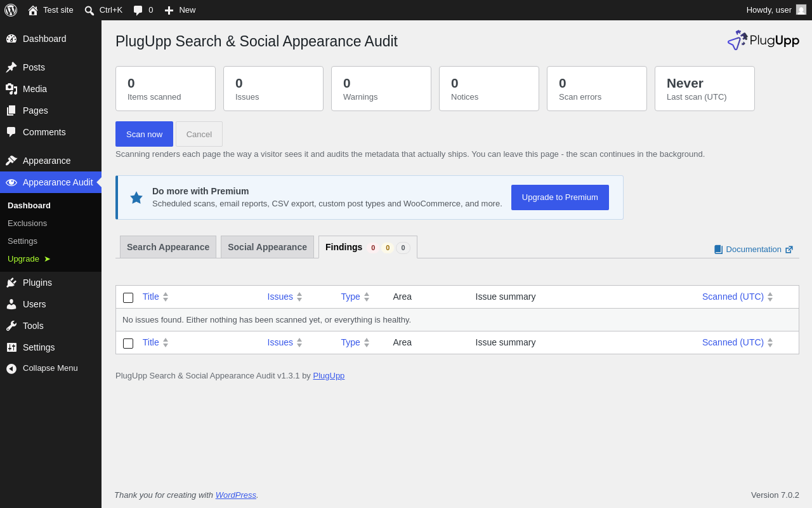Screen dimensions: 812x508
Task: Click the PlugUpp logo at top right
Action: pyautogui.click(x=763, y=40)
